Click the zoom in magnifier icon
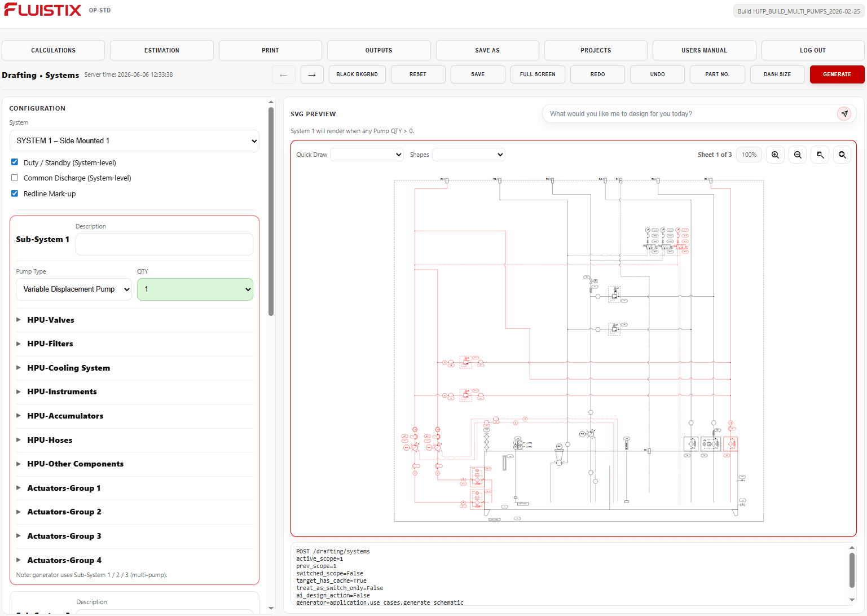The image size is (867, 616). click(x=775, y=155)
